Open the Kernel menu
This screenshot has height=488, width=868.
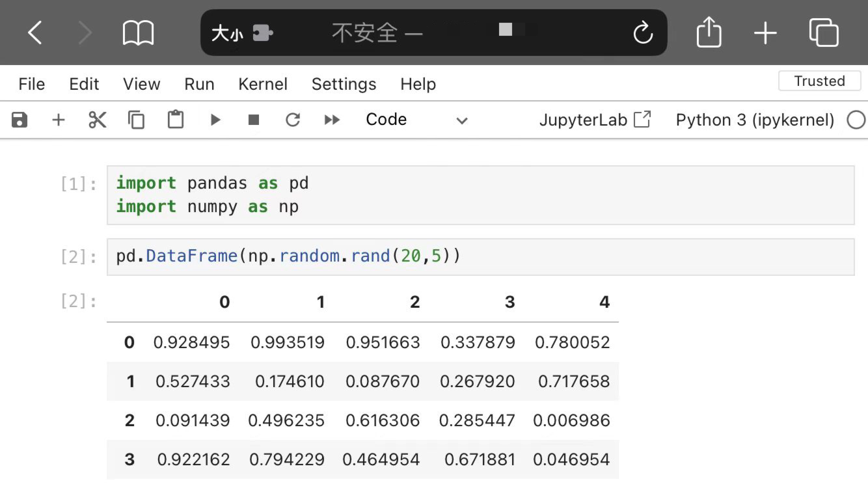coord(263,84)
